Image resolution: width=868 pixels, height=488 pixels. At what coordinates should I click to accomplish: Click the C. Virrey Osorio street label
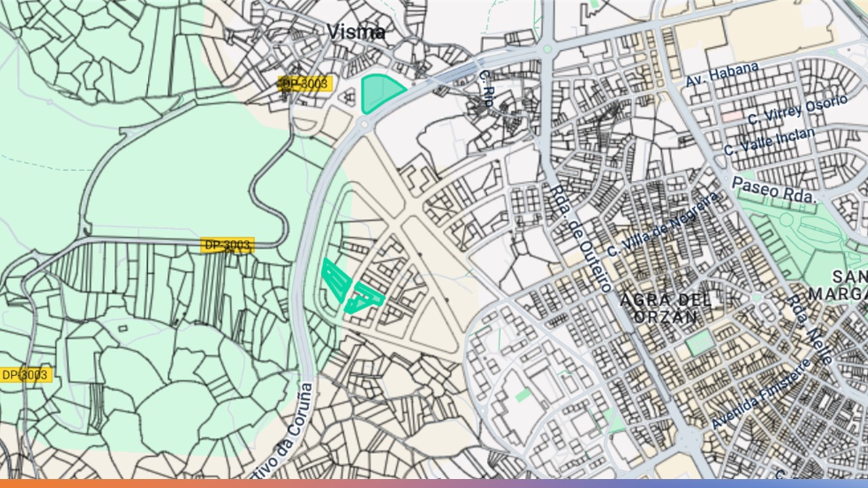[797, 110]
